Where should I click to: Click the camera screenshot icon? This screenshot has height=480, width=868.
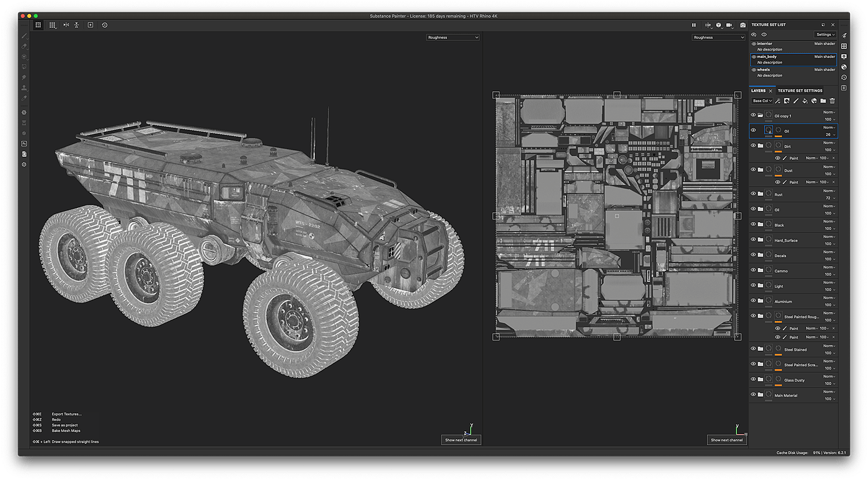(x=743, y=25)
